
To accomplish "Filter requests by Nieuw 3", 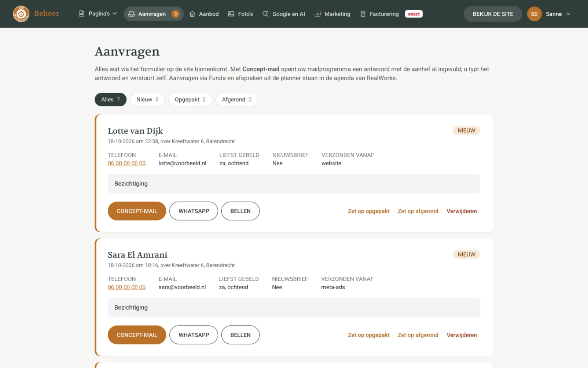I will coord(147,99).
